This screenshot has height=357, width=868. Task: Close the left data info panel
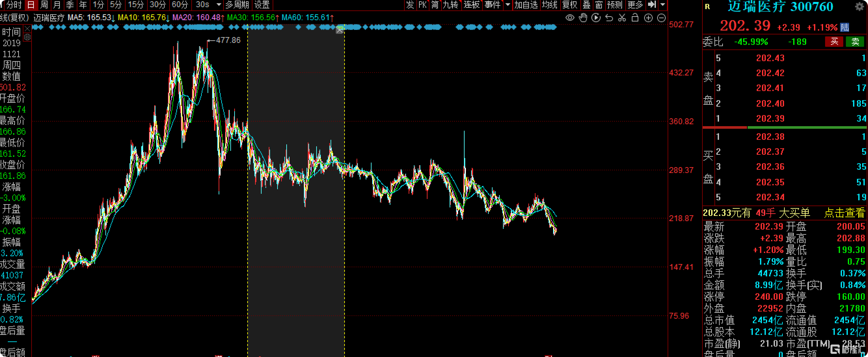[27, 29]
